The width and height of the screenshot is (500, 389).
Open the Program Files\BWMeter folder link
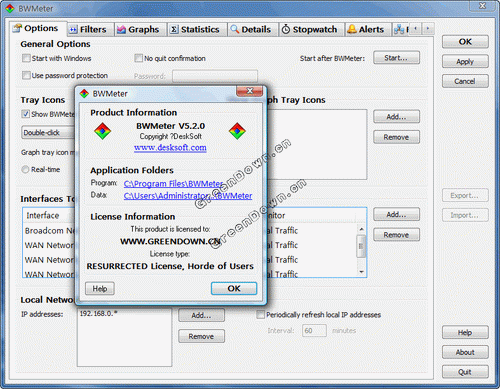pos(173,184)
